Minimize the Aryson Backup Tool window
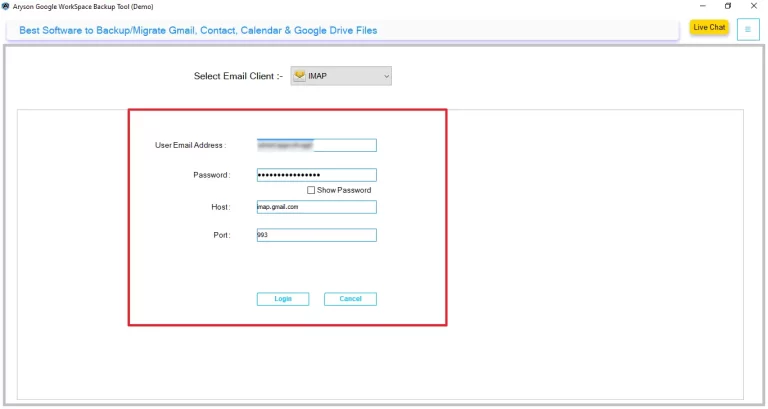The image size is (768, 409). tap(702, 6)
